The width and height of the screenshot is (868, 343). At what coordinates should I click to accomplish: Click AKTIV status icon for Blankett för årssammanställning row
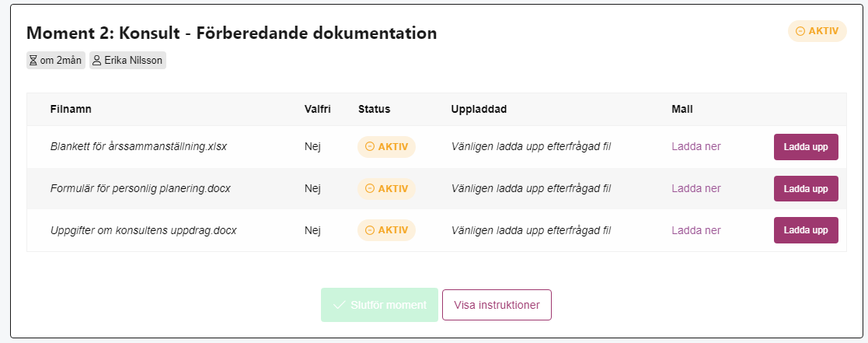pyautogui.click(x=370, y=147)
